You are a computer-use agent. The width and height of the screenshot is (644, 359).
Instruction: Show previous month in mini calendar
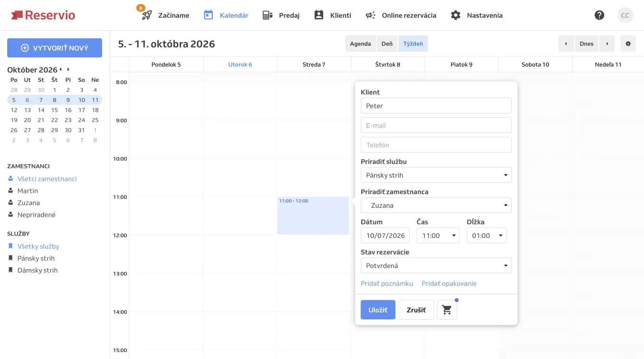coord(61,69)
